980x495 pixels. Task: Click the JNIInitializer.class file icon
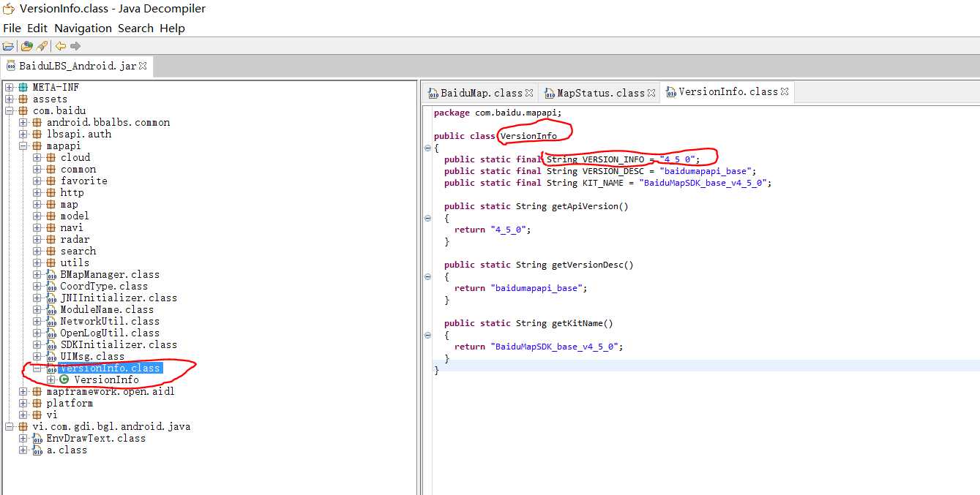(51, 298)
